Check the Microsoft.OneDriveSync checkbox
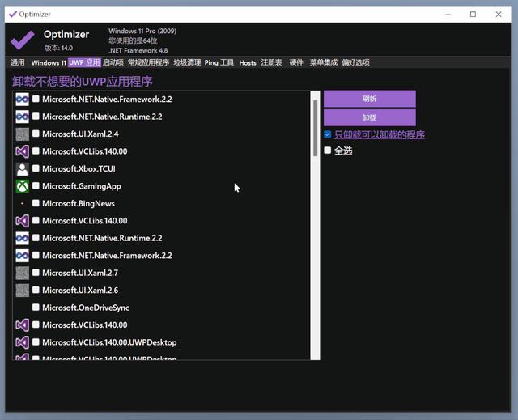 coord(36,308)
